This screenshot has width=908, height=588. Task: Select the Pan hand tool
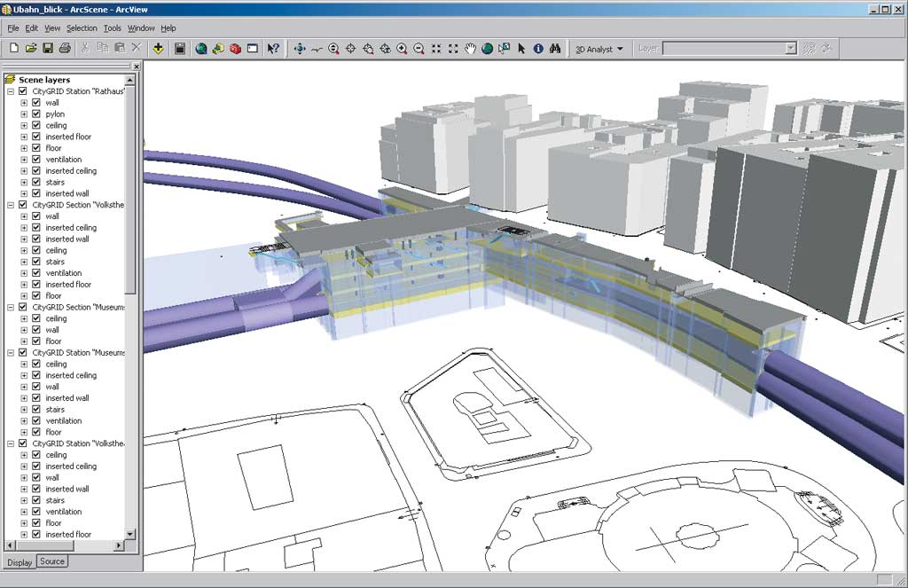click(x=471, y=49)
